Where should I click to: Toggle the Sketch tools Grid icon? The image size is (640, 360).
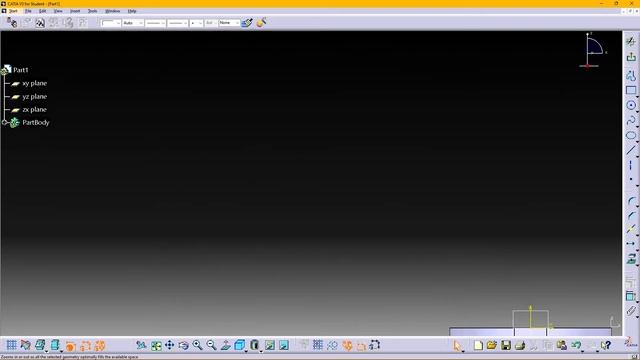[x=11, y=345]
